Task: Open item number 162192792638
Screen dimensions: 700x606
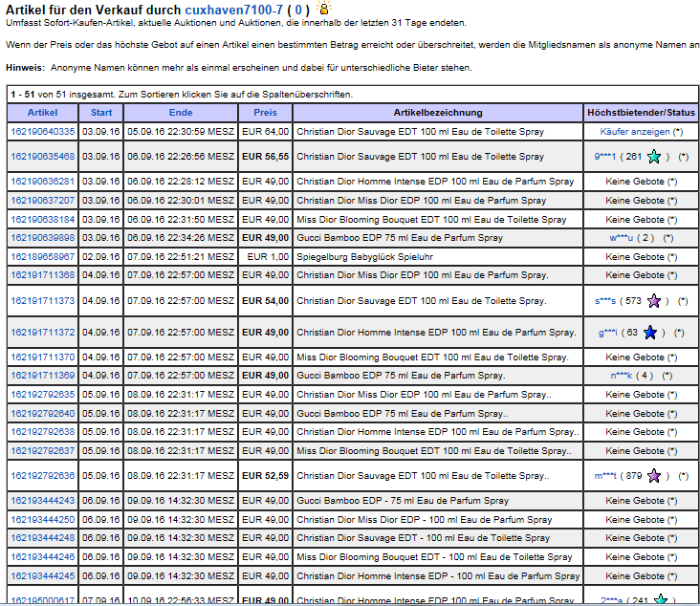Action: coord(43,432)
